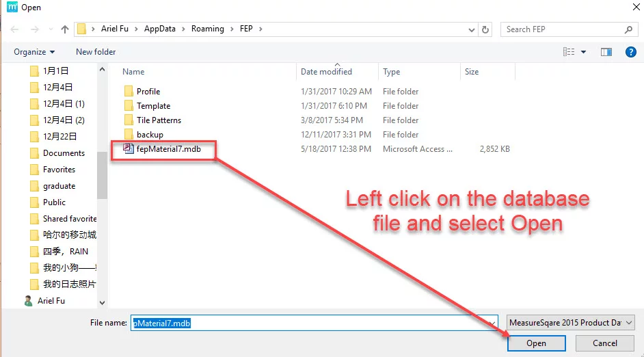Select the Tile Patterns folder
Image resolution: width=644 pixels, height=357 pixels.
[159, 120]
